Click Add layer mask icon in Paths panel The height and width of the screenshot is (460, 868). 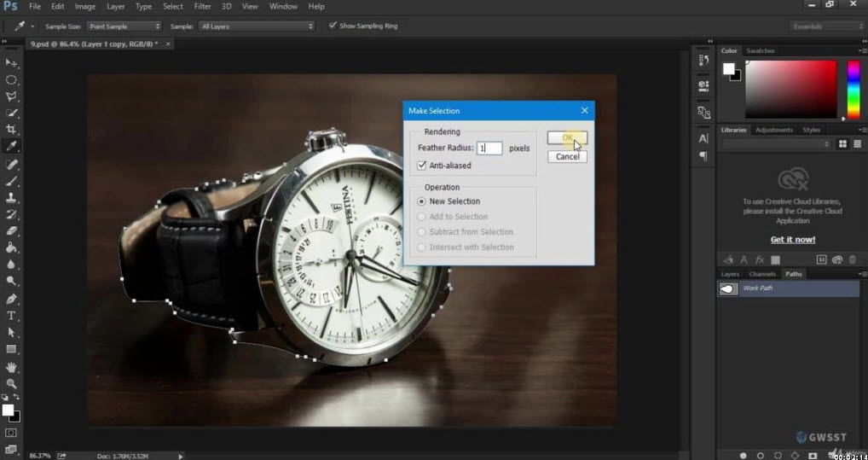[x=813, y=456]
